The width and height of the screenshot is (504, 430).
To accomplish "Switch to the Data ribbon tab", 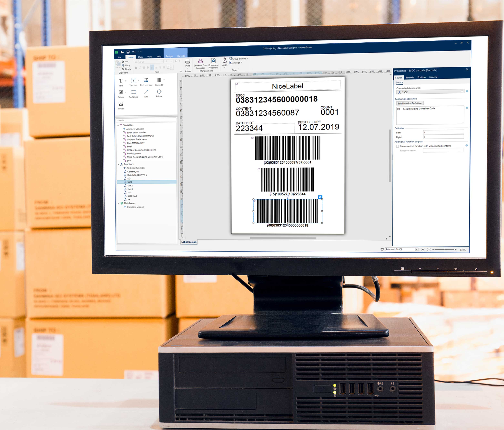I will (140, 57).
